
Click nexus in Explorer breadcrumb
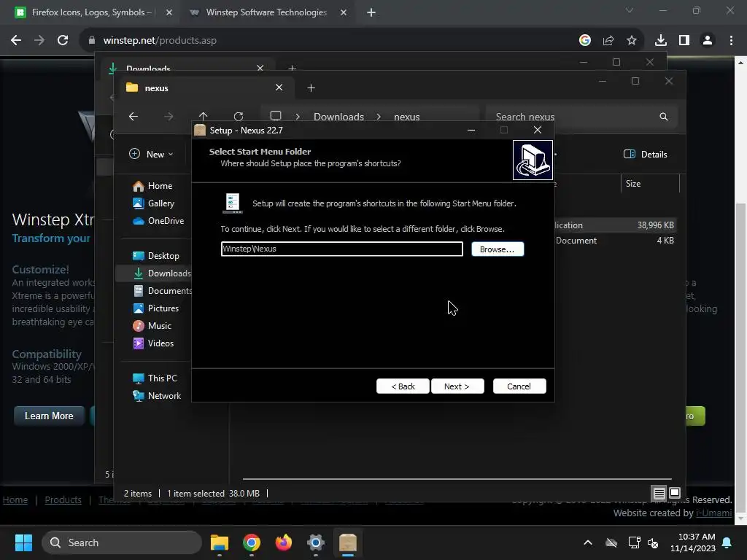tap(407, 117)
